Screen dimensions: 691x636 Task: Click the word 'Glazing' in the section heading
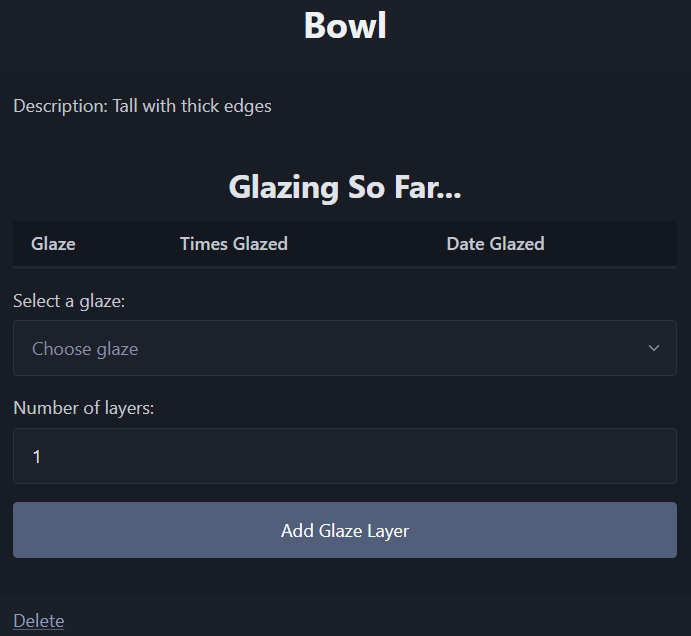point(283,187)
